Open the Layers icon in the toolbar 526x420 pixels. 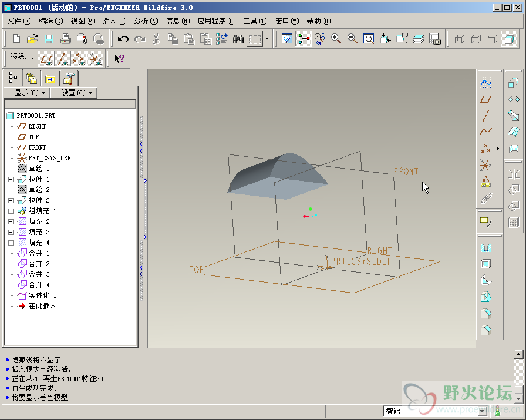click(419, 39)
